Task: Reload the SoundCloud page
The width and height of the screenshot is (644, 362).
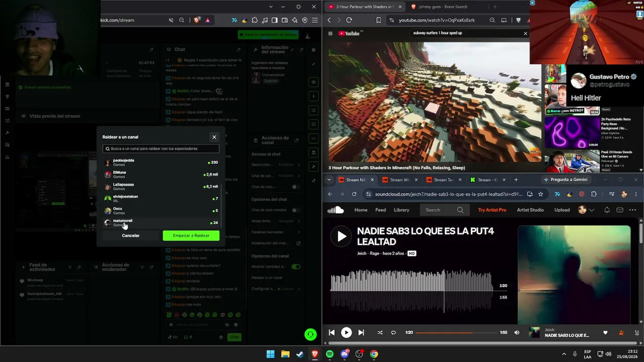Action: [x=354, y=194]
